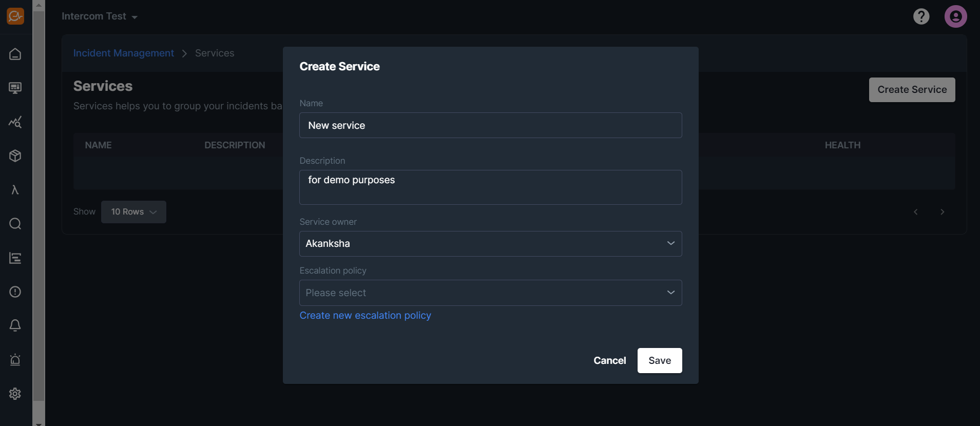
Task: Click Create new escalation policy link
Action: coord(365,316)
